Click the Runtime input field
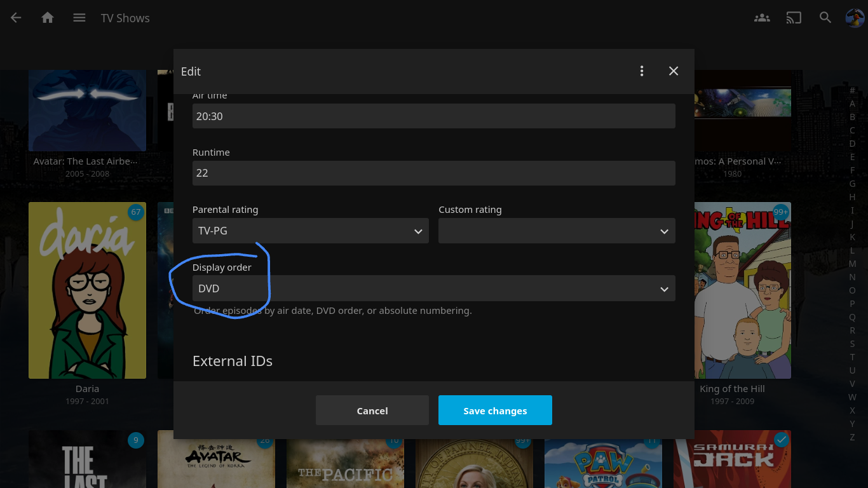 coord(433,173)
